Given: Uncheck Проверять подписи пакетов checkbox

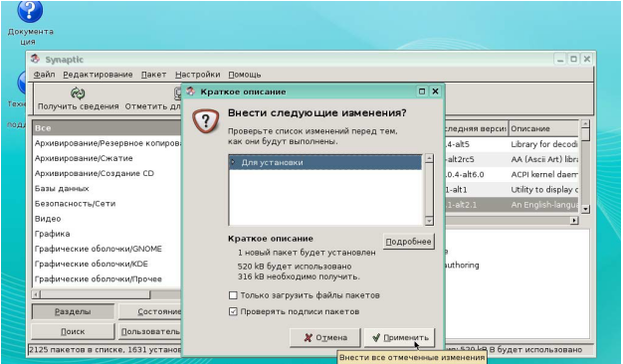Looking at the screenshot, I should 233,311.
